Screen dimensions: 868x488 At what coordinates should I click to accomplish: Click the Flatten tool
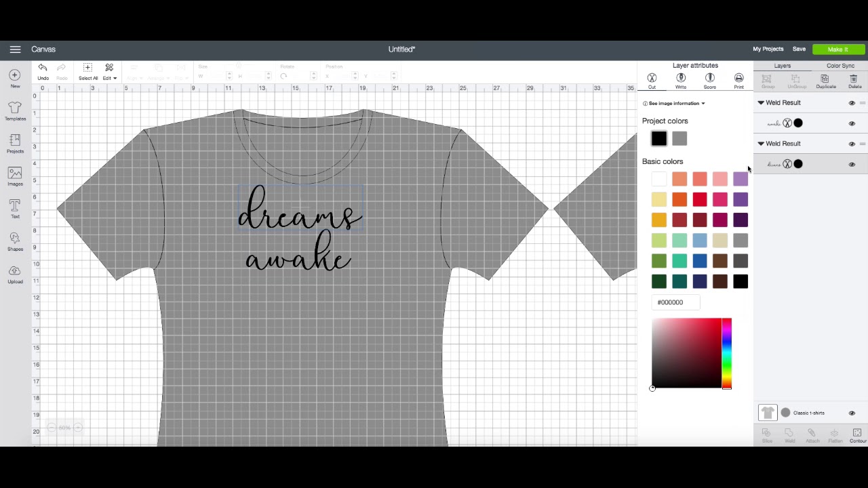(x=835, y=436)
